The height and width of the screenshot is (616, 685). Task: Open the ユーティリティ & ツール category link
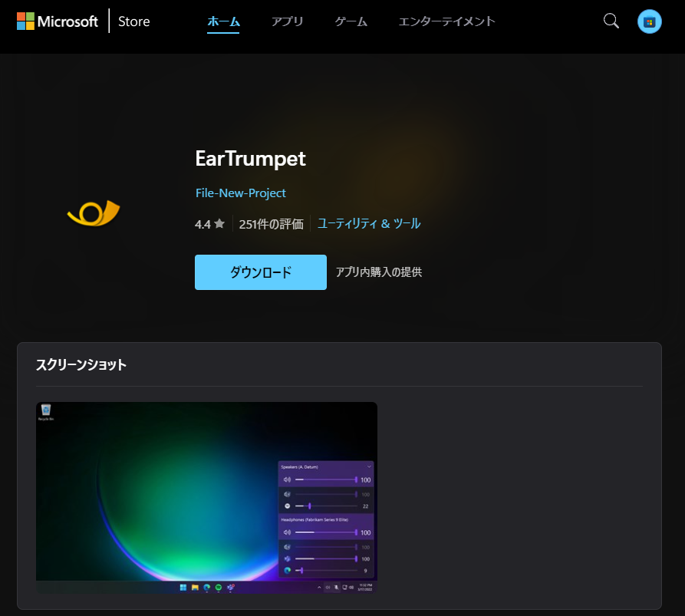369,224
